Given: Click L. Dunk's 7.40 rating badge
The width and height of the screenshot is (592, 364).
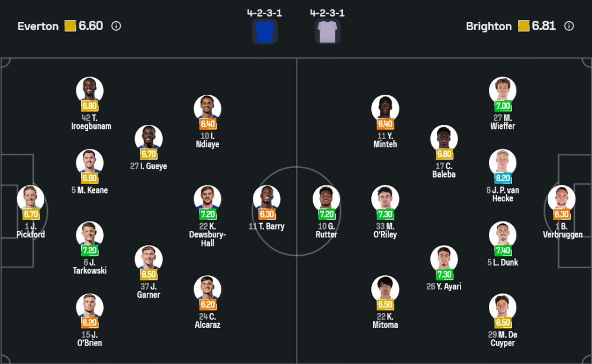Looking at the screenshot, I should (x=503, y=250).
